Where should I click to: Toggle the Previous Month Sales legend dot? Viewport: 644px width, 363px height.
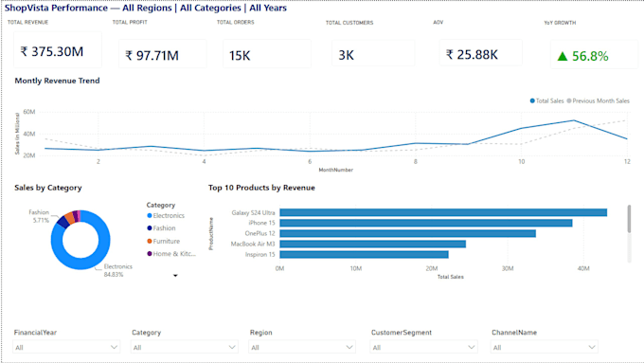coord(569,100)
